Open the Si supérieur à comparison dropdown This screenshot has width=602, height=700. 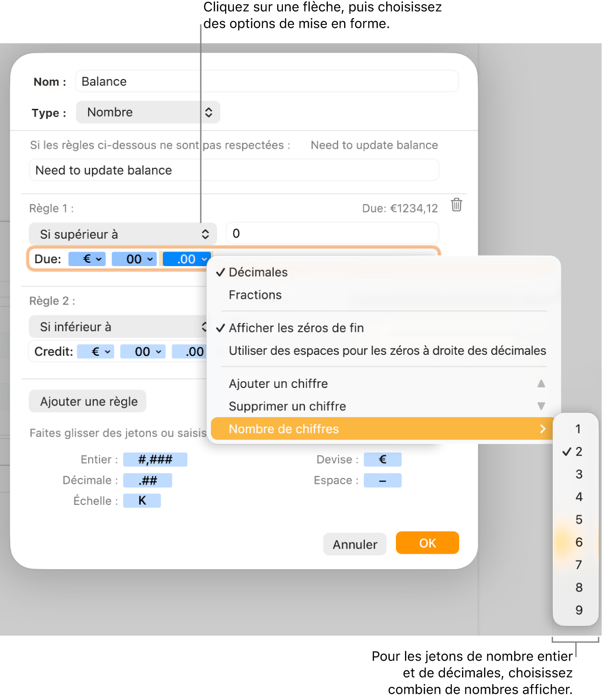point(122,234)
